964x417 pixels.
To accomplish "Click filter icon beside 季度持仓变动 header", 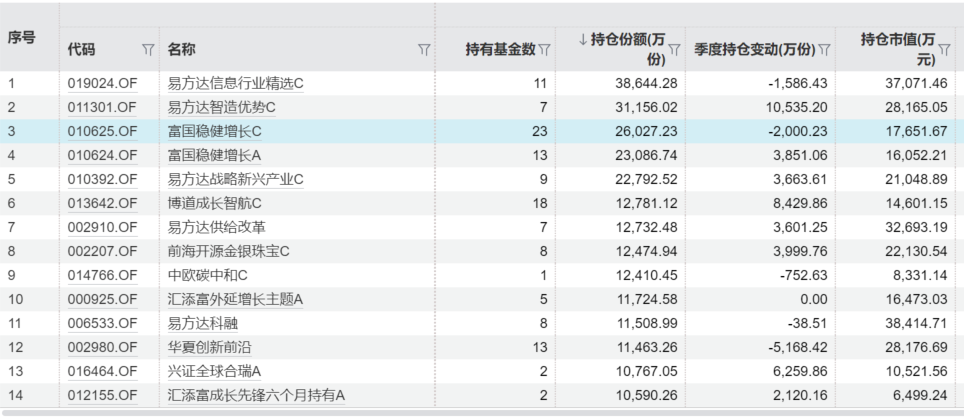I will pyautogui.click(x=825, y=49).
